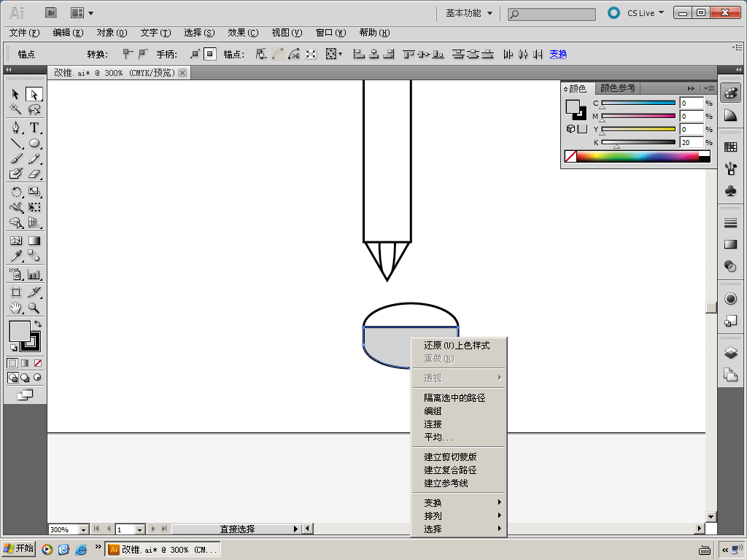
Task: Select the Pencil tool
Action: (x=34, y=158)
